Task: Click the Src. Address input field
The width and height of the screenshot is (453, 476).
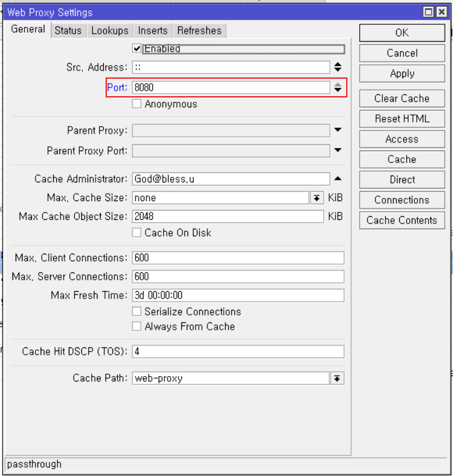Action: (231, 67)
